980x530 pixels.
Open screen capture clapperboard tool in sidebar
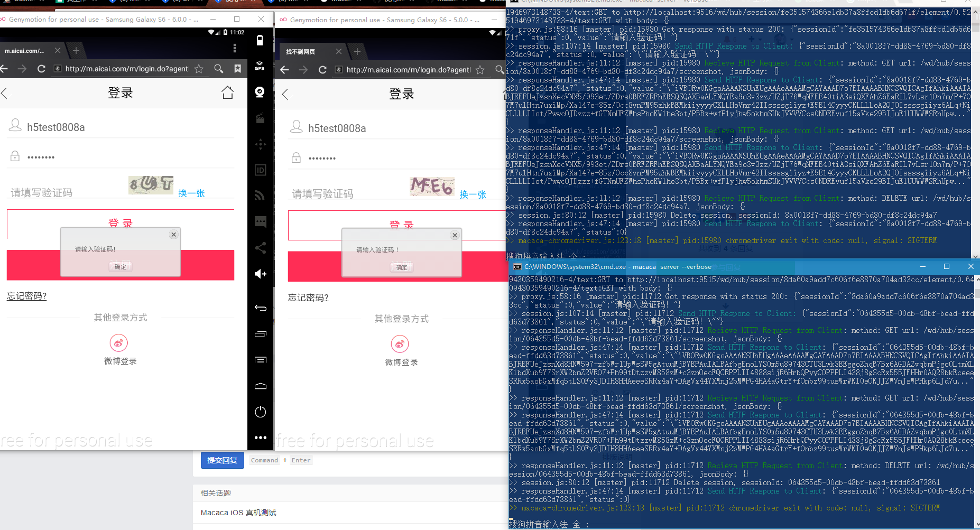[260, 118]
